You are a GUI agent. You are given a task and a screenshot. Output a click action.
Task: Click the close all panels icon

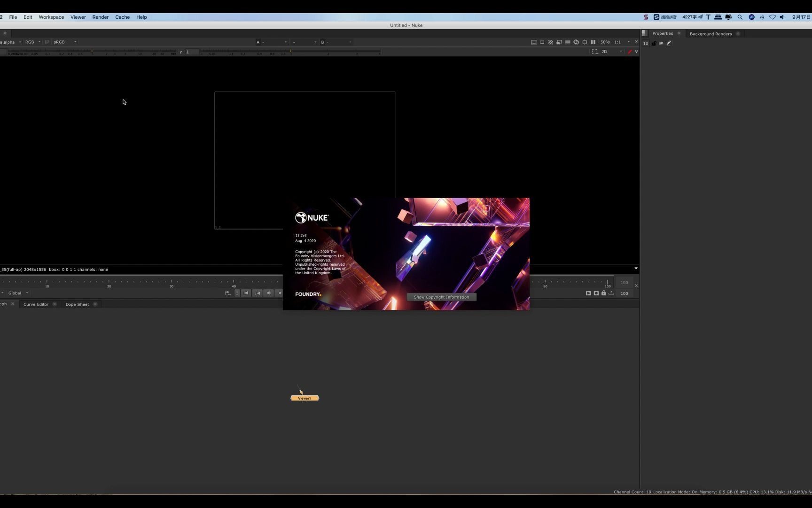(x=661, y=43)
